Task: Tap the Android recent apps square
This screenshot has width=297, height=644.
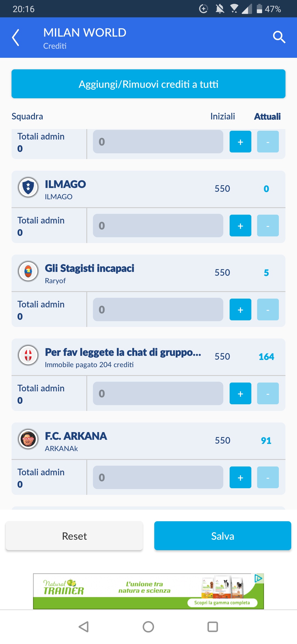Action: tap(213, 627)
